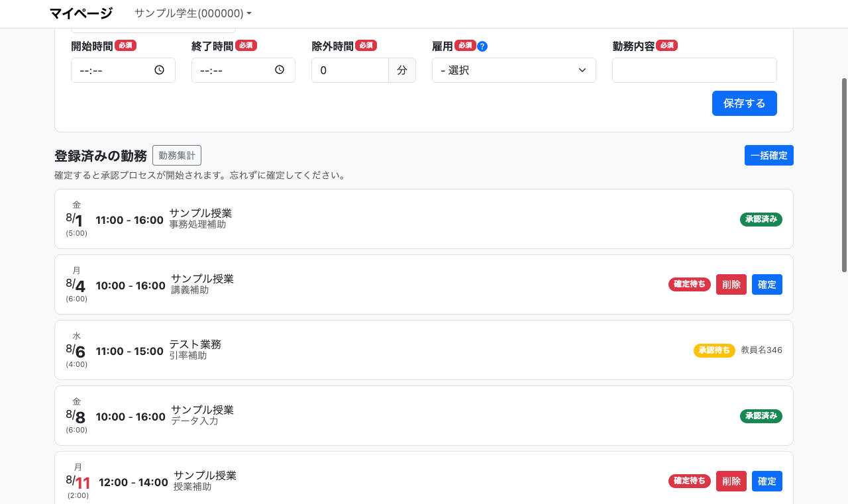Open the 雇用 選択 dropdown
Viewport: 848px width, 504px height.
pos(514,70)
